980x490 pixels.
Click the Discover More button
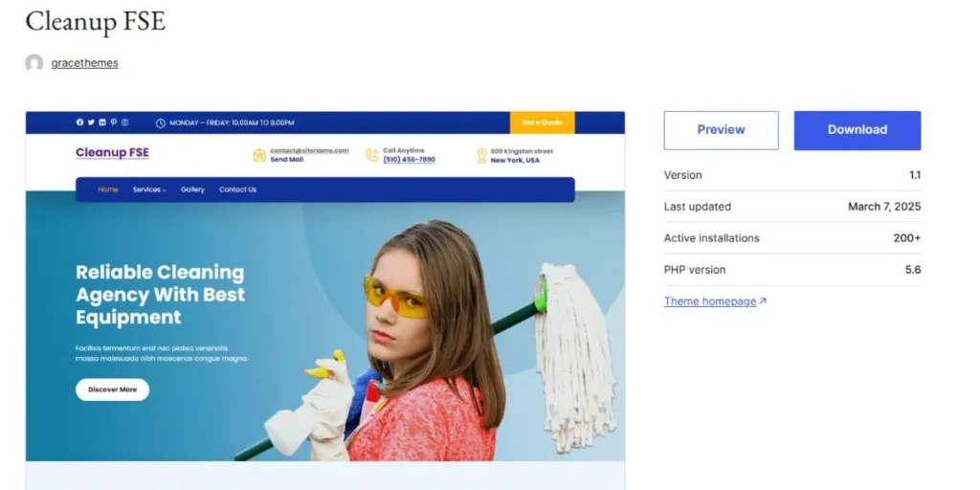tap(113, 390)
